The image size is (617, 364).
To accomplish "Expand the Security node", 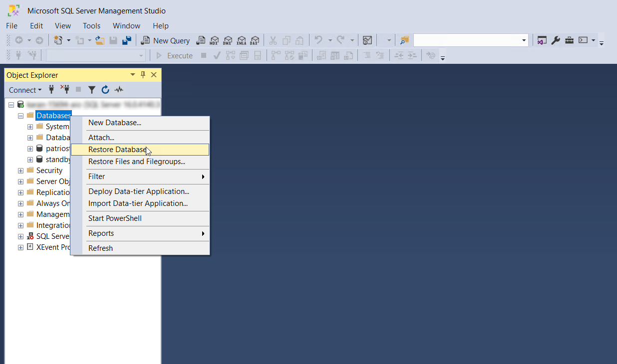I will (x=21, y=171).
